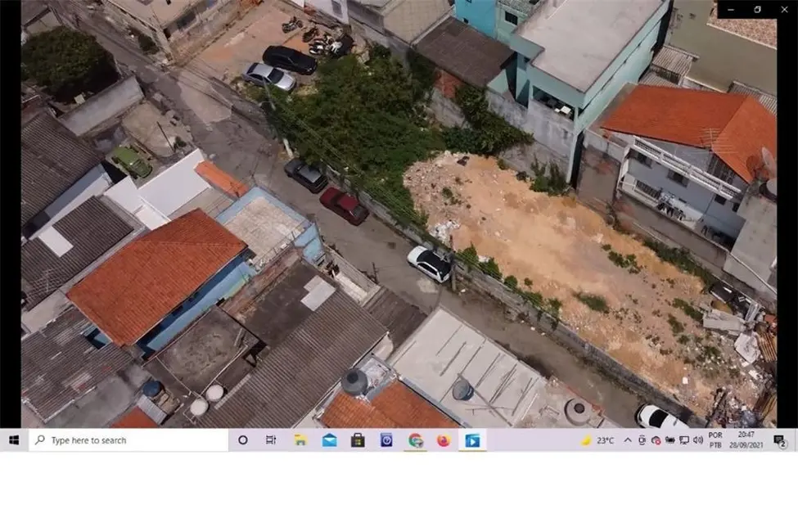Open the POR PTB language switcher
The image size is (798, 532).
tap(715, 440)
